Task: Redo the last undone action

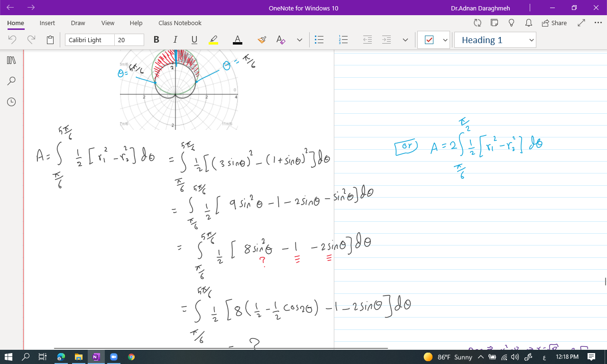Action: point(31,40)
